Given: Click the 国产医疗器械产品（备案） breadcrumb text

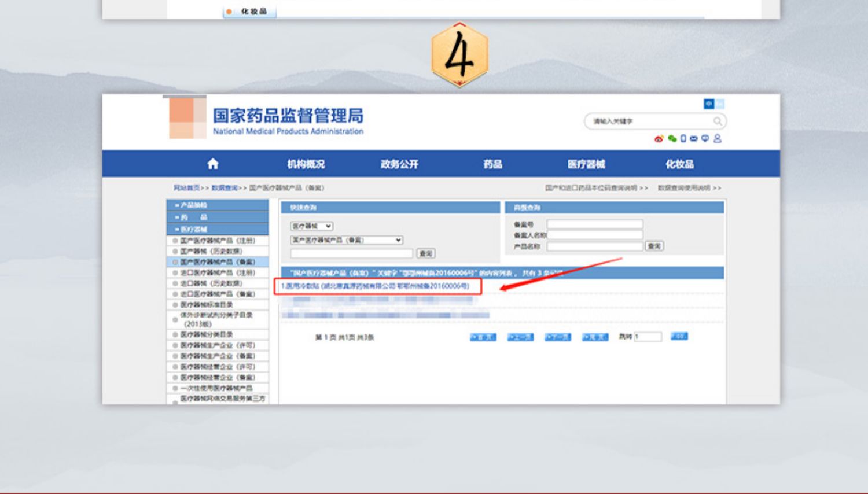Looking at the screenshot, I should click(287, 188).
